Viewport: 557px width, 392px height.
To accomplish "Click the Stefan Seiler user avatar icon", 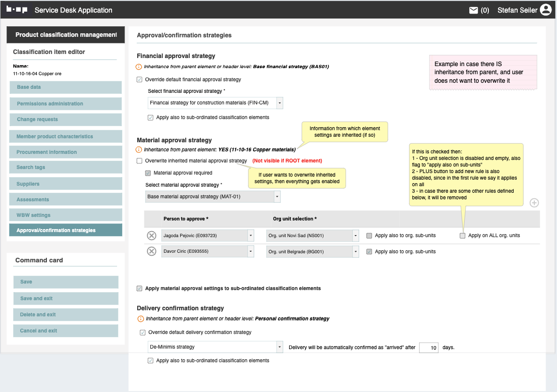I will click(x=545, y=10).
